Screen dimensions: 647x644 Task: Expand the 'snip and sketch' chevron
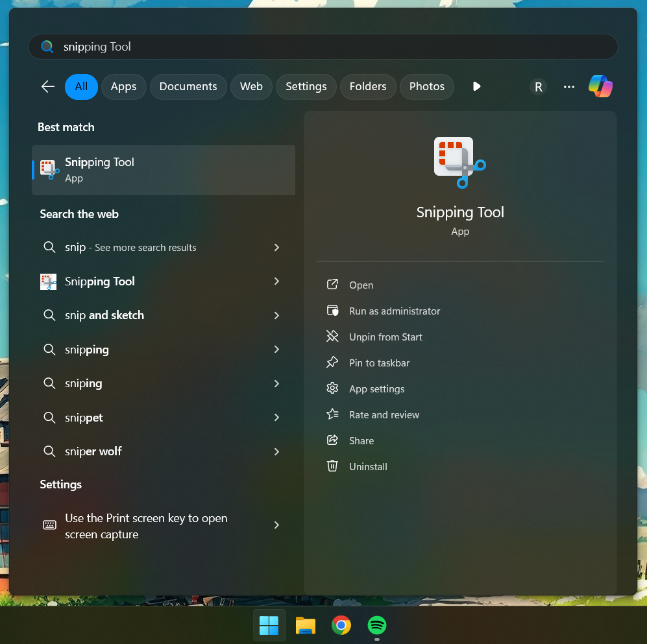(276, 315)
